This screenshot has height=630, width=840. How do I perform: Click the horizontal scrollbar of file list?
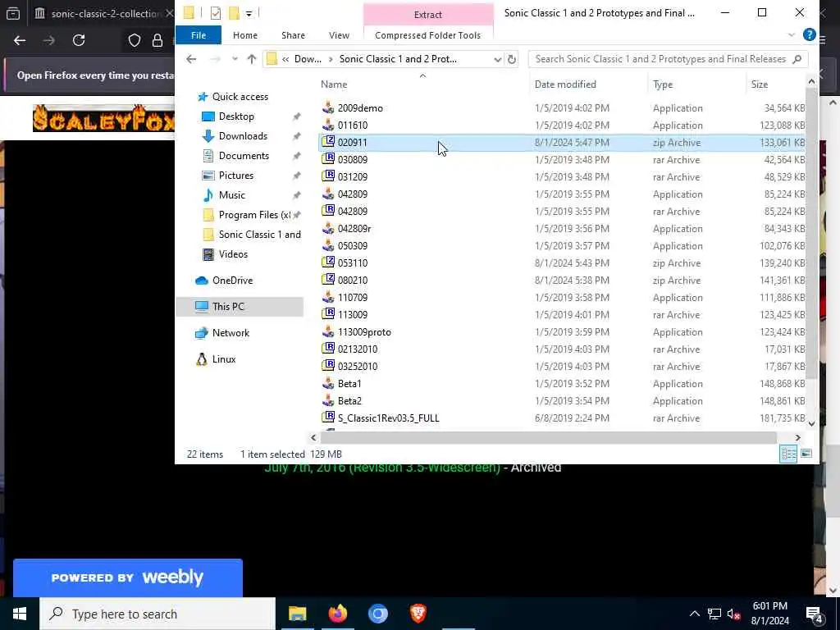click(548, 437)
